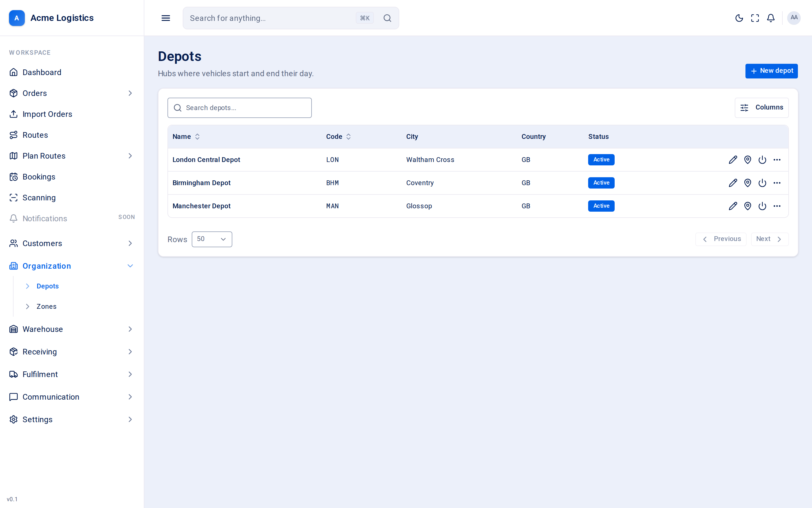Open map pin for London Central Depot
The height and width of the screenshot is (508, 812).
pos(748,159)
